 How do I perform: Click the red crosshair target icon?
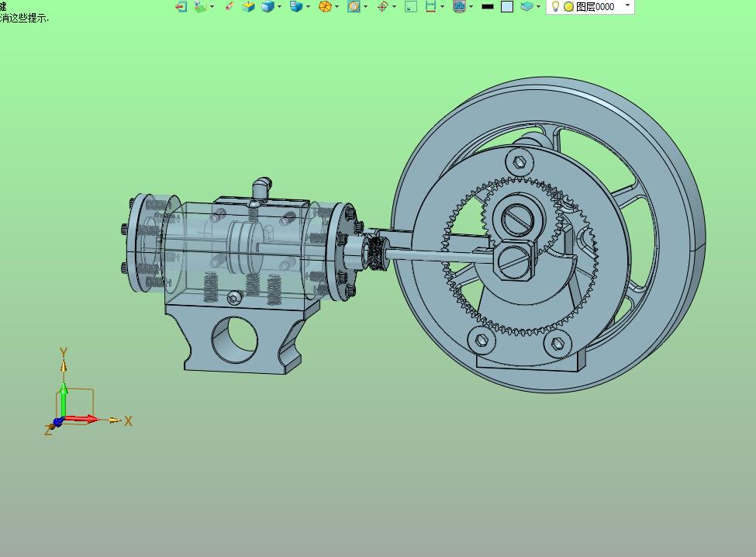pos(383,6)
